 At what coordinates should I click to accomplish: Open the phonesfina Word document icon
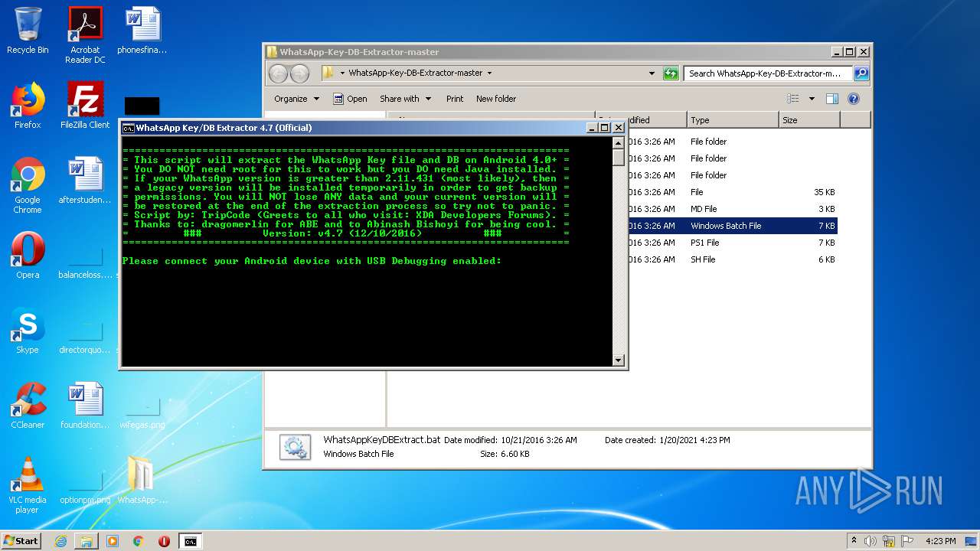(x=142, y=31)
